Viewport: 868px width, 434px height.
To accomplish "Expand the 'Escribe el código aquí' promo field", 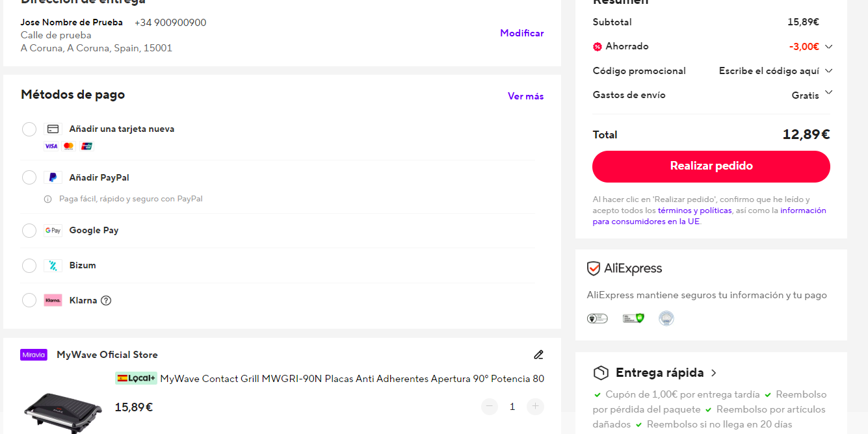I will point(776,71).
